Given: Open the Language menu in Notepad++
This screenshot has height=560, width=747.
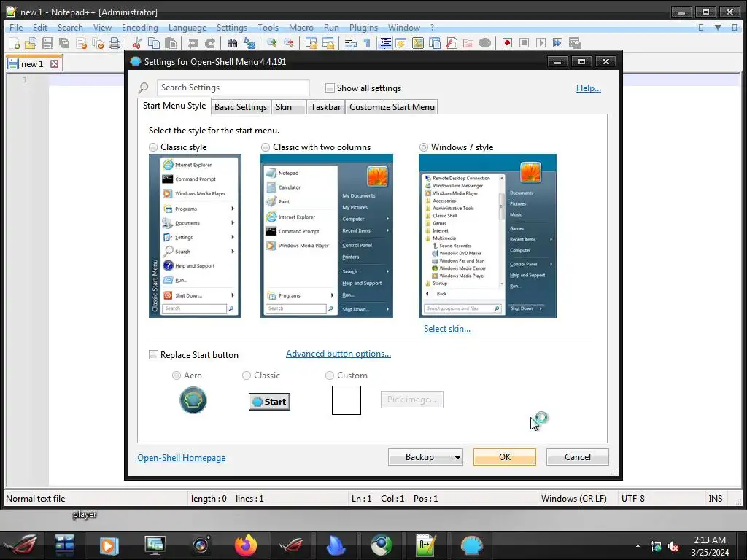Looking at the screenshot, I should pos(187,28).
